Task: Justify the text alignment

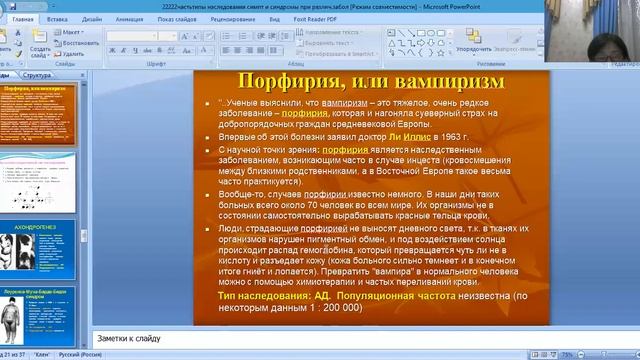Action: [260, 51]
